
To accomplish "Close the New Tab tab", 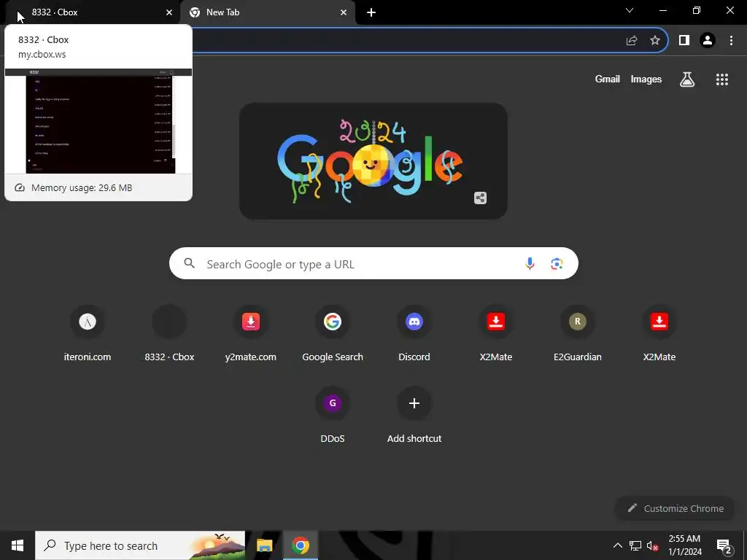I will coord(344,12).
